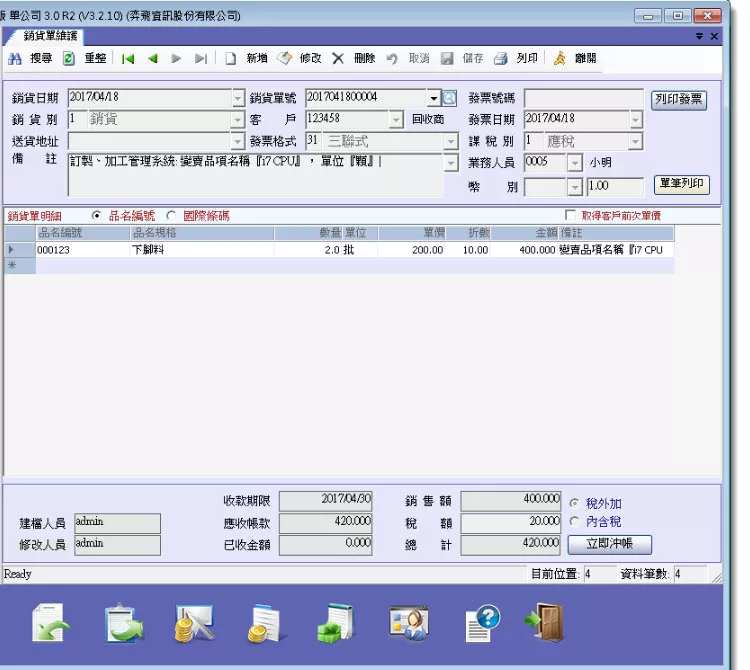Select the 國際條碼 radio button
750x670 pixels.
click(171, 215)
